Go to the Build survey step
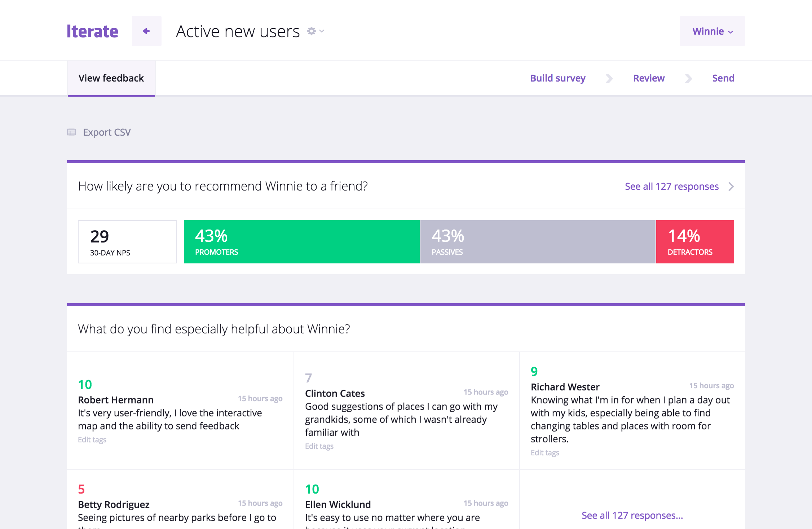Image resolution: width=812 pixels, height=529 pixels. [x=557, y=78]
